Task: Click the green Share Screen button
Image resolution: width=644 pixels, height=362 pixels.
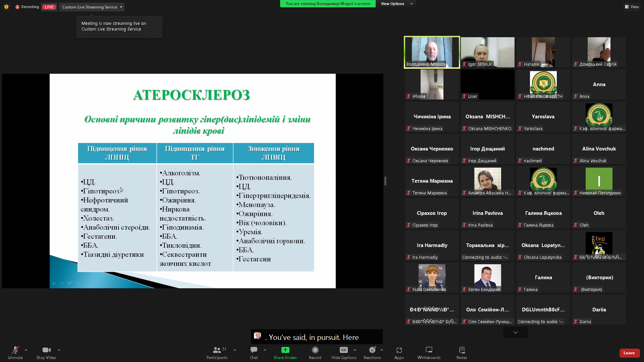Action: pyautogui.click(x=285, y=353)
